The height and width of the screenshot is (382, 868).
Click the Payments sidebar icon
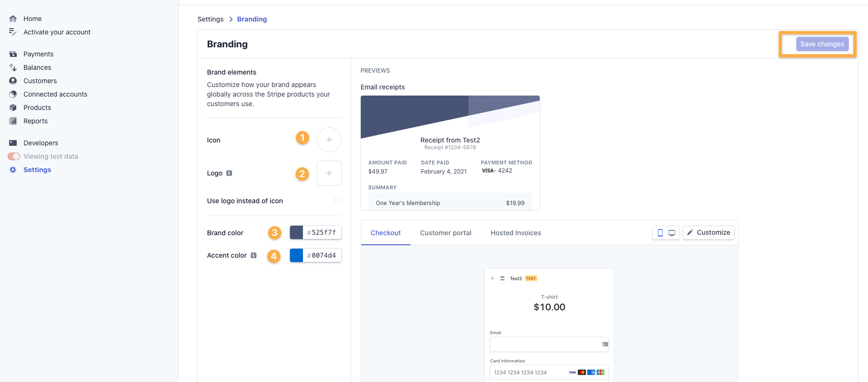pyautogui.click(x=13, y=54)
